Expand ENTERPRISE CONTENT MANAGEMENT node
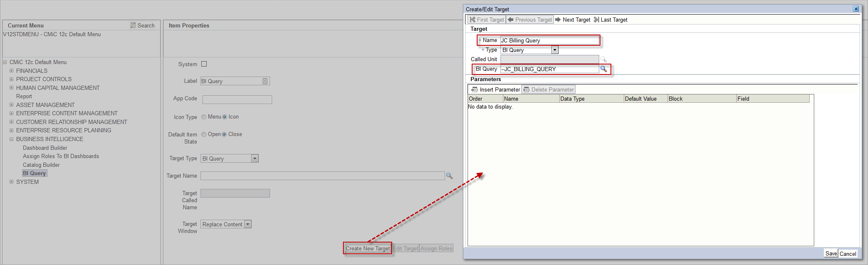 [x=12, y=113]
